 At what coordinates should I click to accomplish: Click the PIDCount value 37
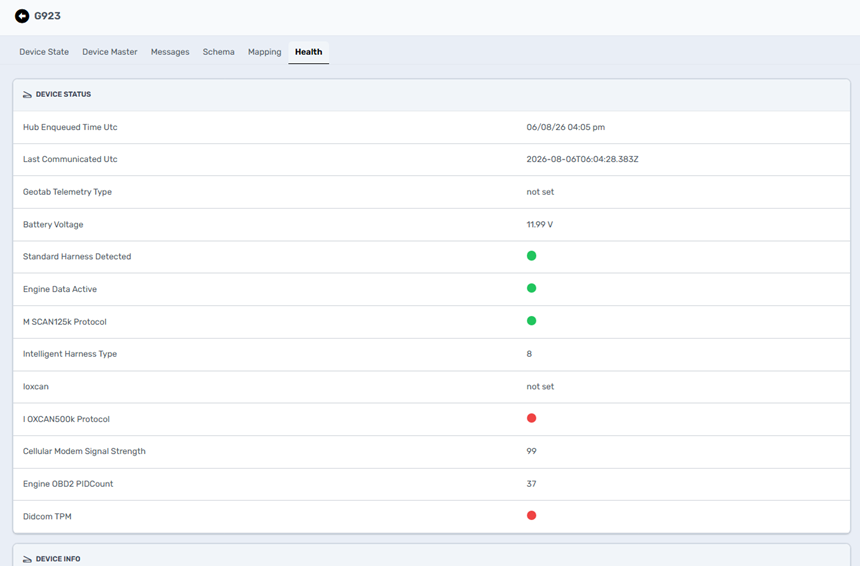tap(531, 484)
